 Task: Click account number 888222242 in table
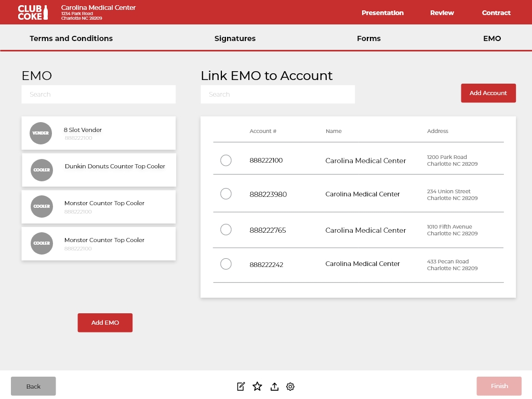pyautogui.click(x=267, y=264)
